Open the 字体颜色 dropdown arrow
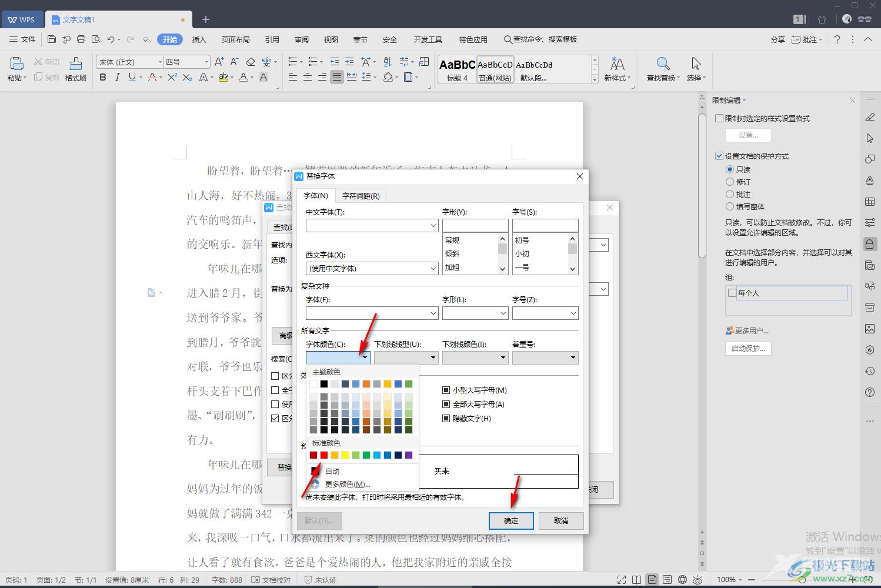Viewport: 881px width, 588px height. 365,358
